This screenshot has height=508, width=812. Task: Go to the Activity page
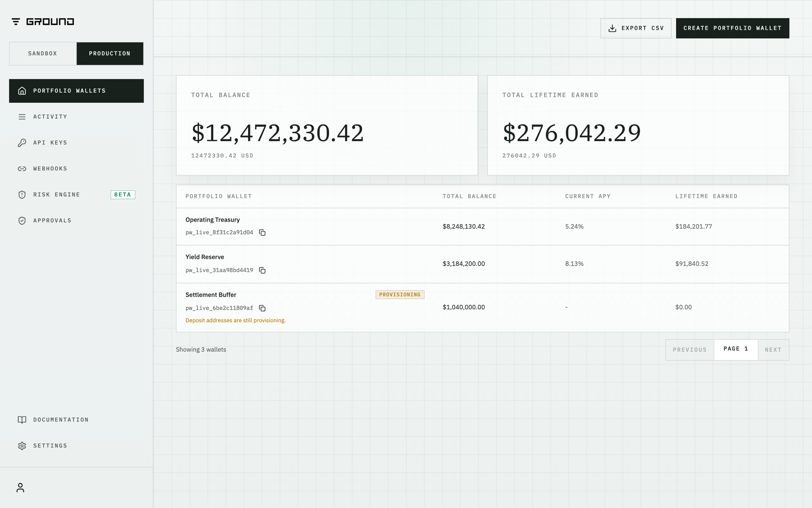pos(76,117)
